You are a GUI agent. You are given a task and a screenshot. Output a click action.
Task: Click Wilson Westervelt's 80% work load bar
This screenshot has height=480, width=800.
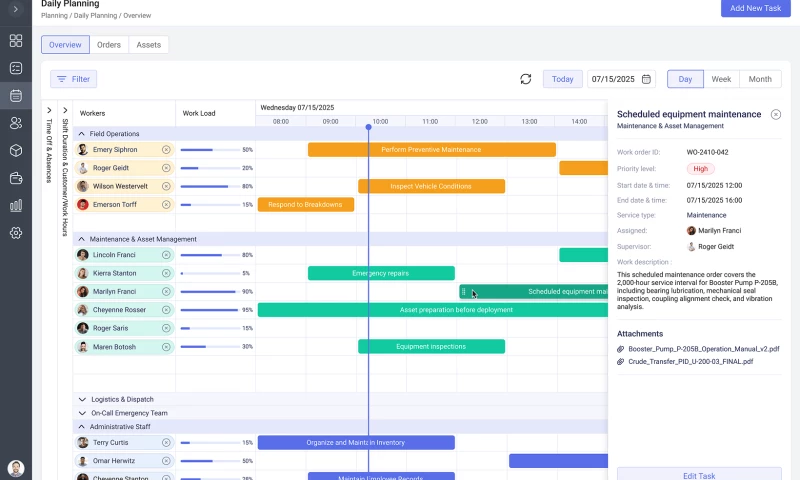210,187
